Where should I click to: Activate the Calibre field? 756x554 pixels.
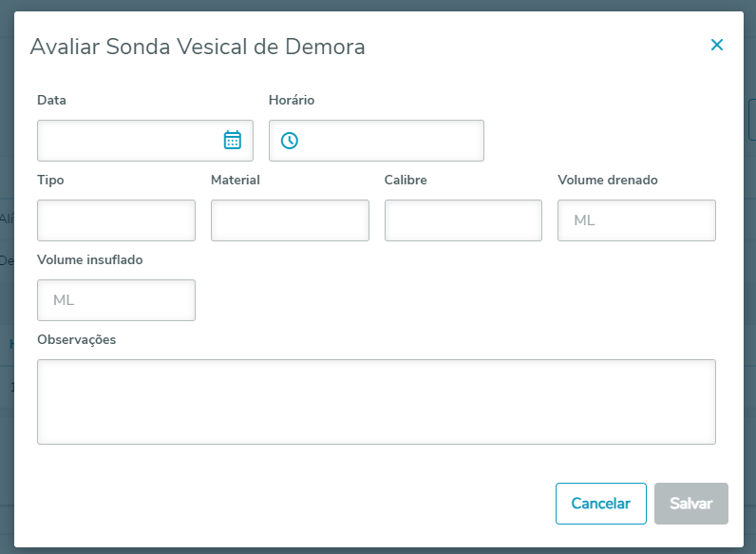click(463, 220)
